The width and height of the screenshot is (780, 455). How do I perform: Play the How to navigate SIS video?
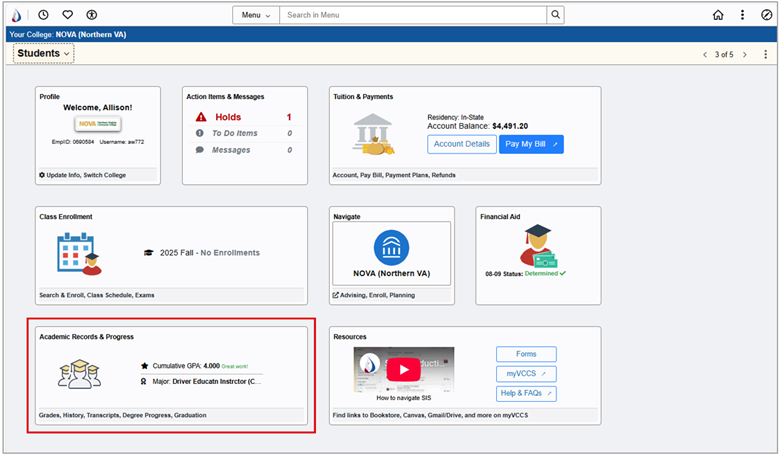coord(403,369)
